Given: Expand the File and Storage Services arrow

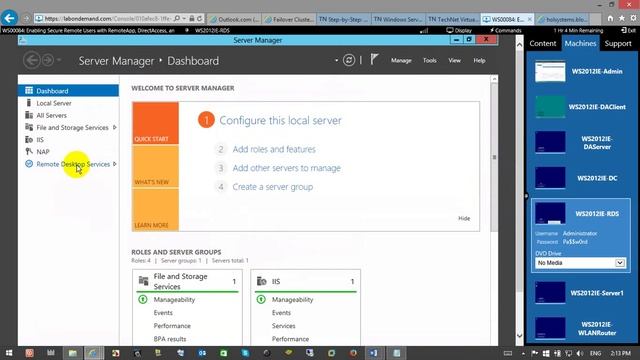Looking at the screenshot, I should 115,127.
